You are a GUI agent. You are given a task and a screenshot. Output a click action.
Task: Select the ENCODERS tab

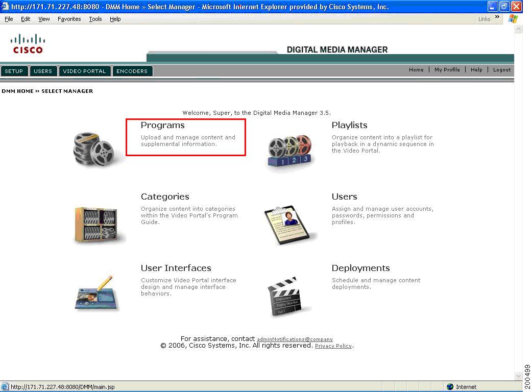coord(132,71)
